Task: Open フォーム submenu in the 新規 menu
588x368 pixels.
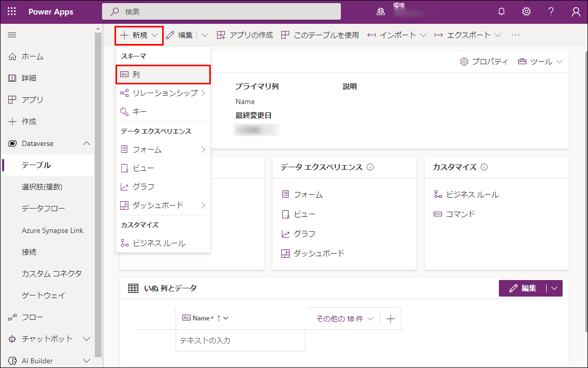Action: [x=163, y=150]
